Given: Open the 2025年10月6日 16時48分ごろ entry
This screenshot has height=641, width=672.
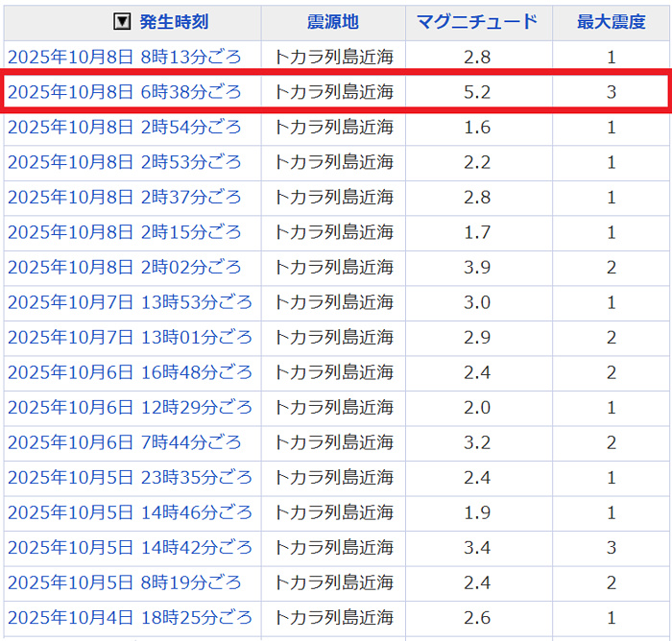Looking at the screenshot, I should tap(130, 372).
